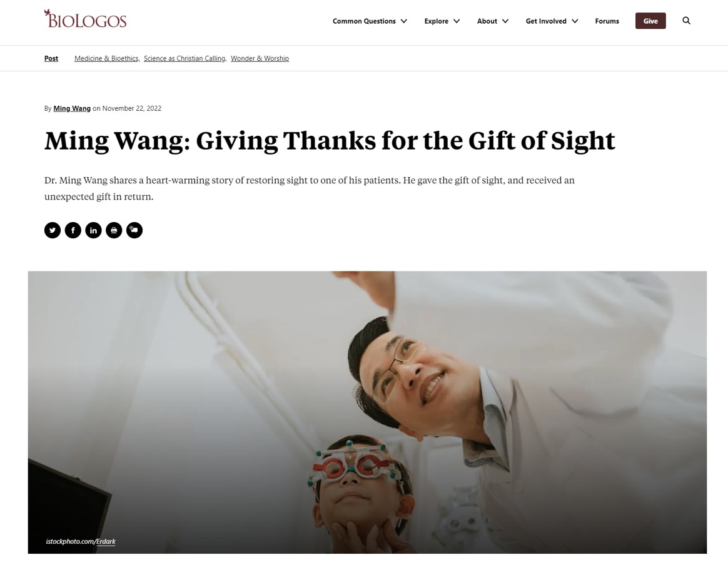
Task: Share article on Twitter
Action: [x=53, y=230]
